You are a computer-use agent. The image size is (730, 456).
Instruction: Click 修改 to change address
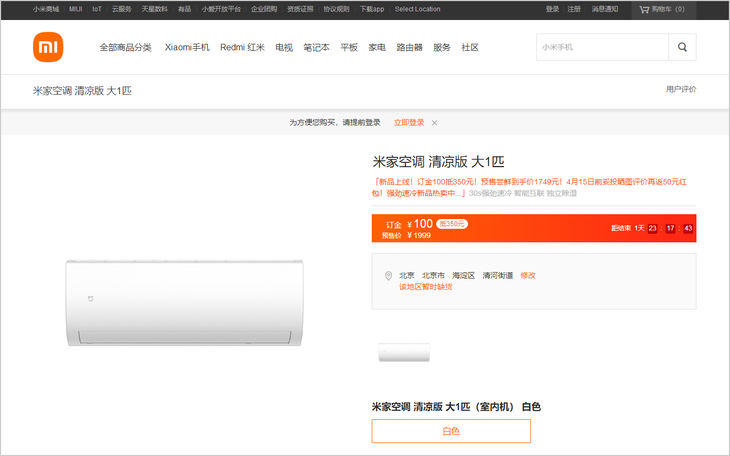pos(528,276)
